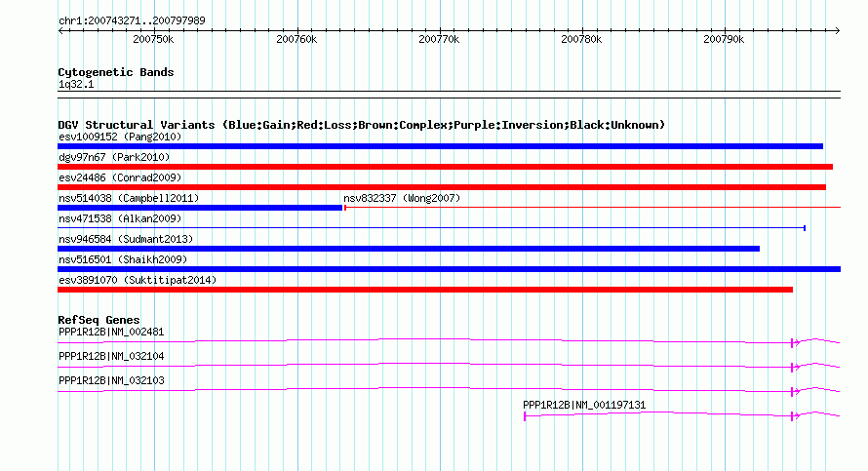This screenshot has width=868, height=471.
Task: Click the ruler's left arrowhead
Action: click(60, 31)
